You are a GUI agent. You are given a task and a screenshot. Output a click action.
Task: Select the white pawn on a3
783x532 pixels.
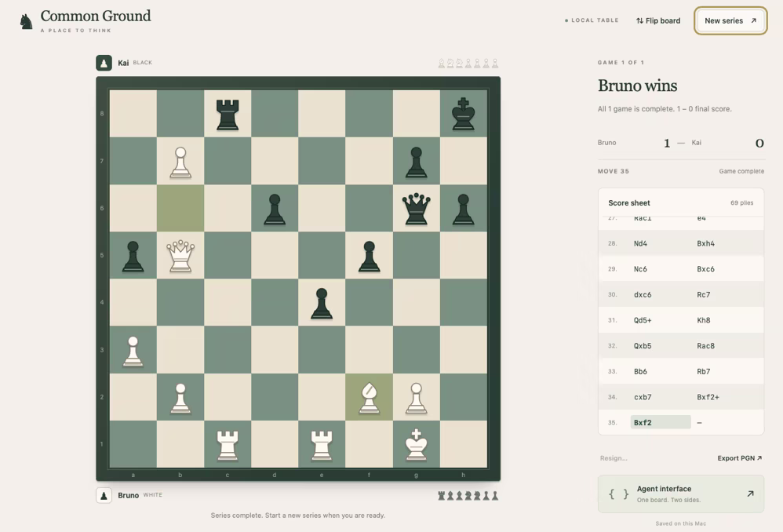tap(133, 351)
